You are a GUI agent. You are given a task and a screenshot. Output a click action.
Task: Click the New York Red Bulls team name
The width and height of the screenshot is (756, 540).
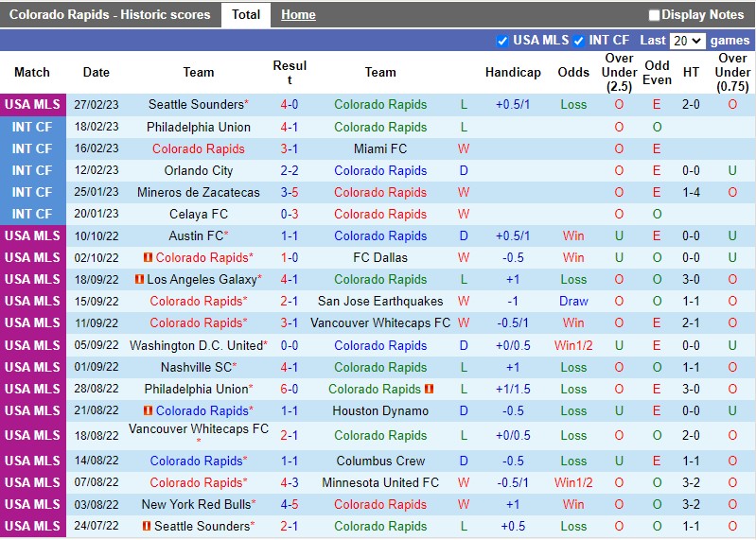tap(196, 504)
